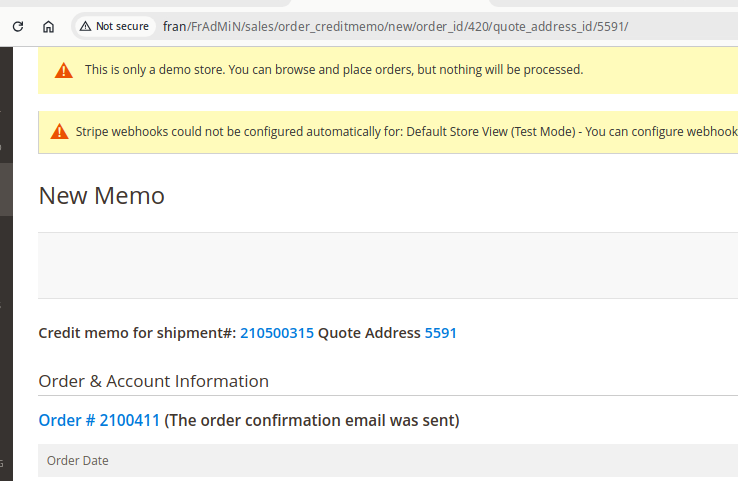Click the New Memo page heading
This screenshot has height=481, width=738.
coord(101,196)
